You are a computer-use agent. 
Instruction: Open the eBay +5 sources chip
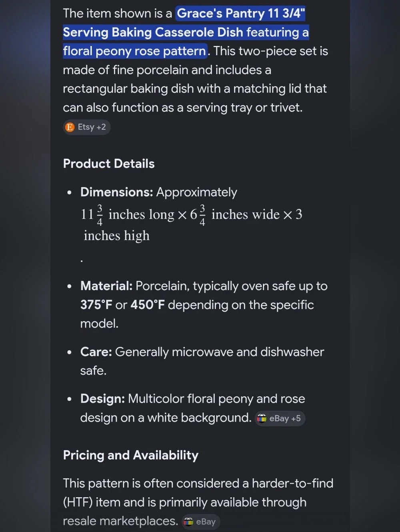pos(280,418)
